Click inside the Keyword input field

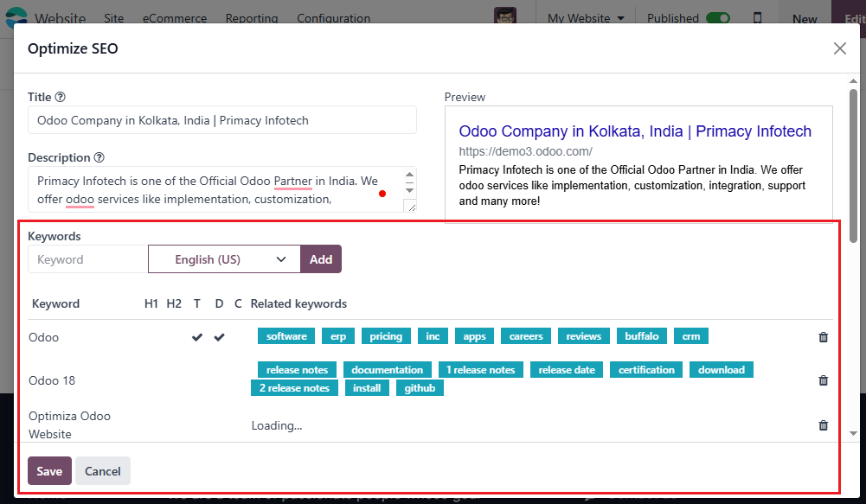click(87, 258)
